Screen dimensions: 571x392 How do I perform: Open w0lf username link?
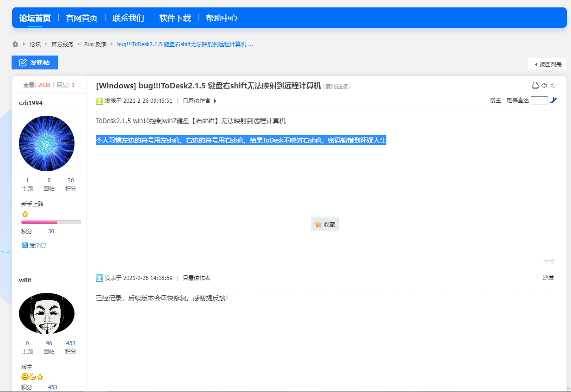click(x=25, y=280)
